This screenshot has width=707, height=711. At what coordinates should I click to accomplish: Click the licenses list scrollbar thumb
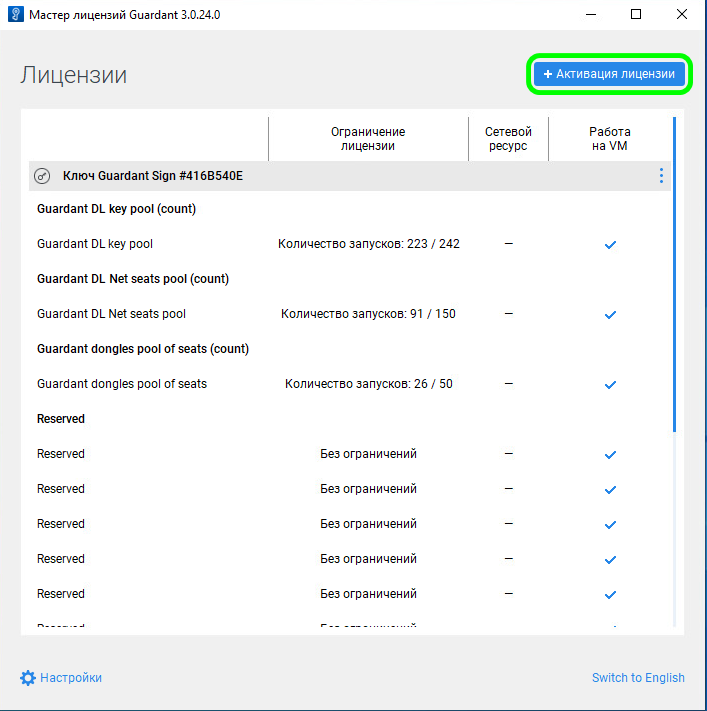(x=674, y=274)
